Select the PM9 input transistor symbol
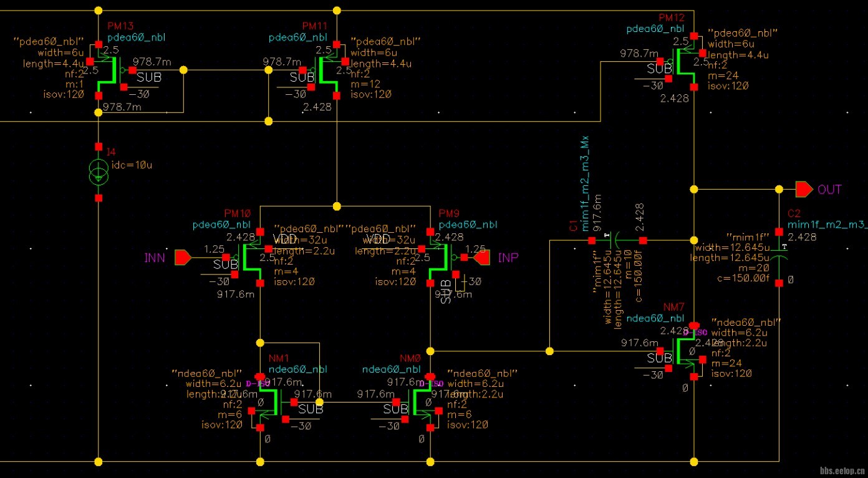 pos(438,257)
